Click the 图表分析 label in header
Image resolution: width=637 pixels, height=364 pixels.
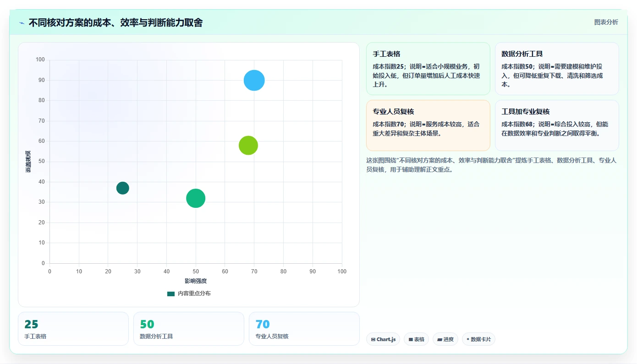606,22
